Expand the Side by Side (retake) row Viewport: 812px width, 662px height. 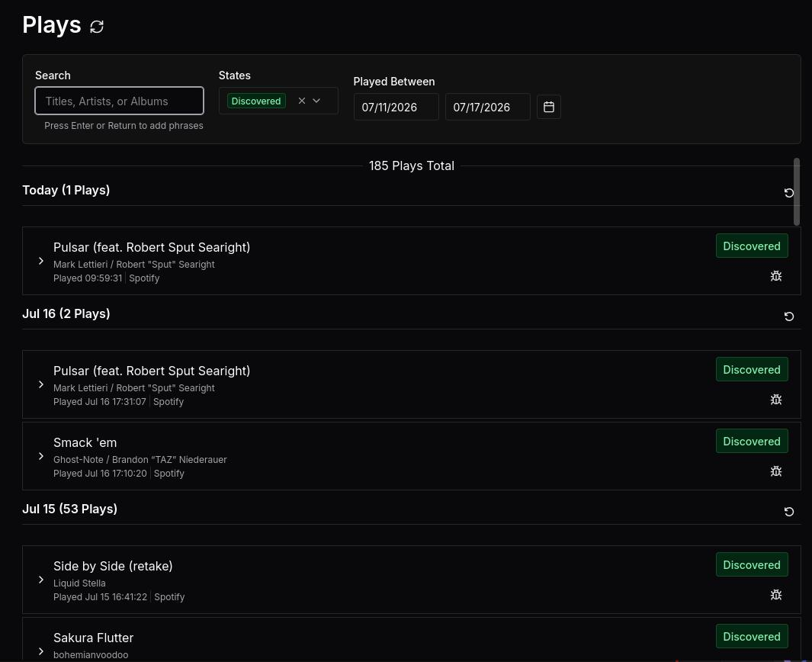click(41, 580)
